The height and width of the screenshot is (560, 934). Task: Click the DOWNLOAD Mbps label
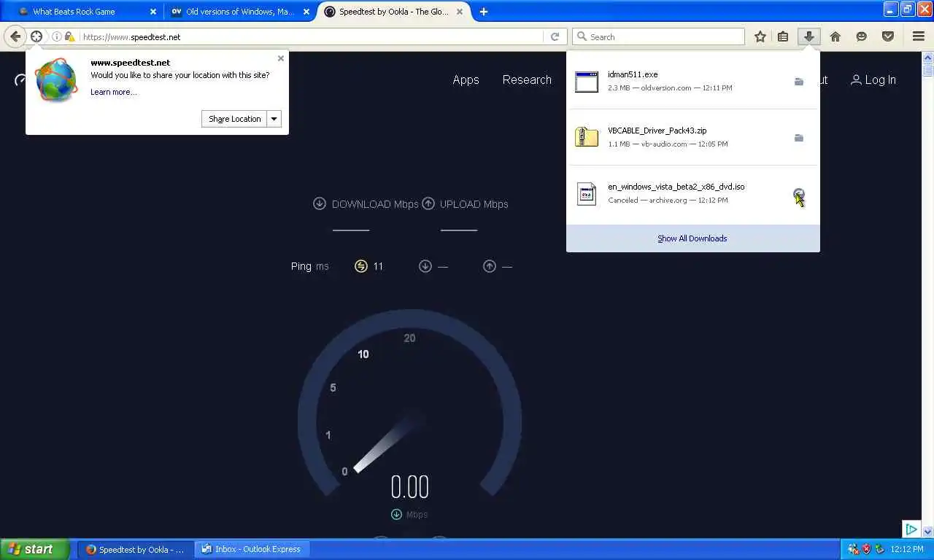tap(375, 204)
